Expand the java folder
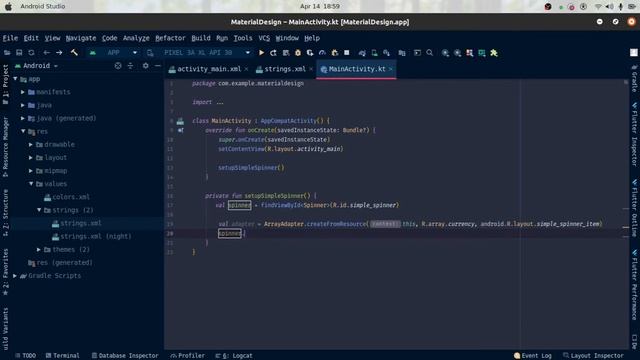 coord(23,105)
